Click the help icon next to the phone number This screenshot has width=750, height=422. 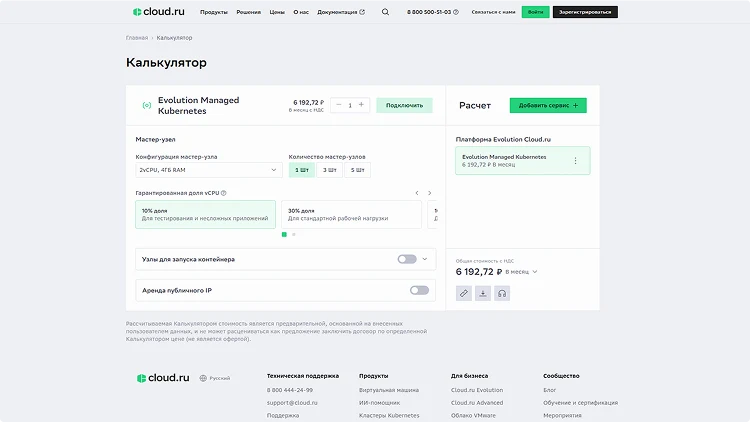coord(456,12)
